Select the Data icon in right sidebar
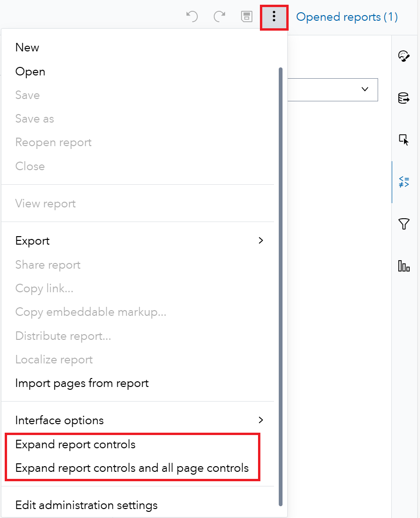Image resolution: width=420 pixels, height=518 pixels. tap(404, 98)
